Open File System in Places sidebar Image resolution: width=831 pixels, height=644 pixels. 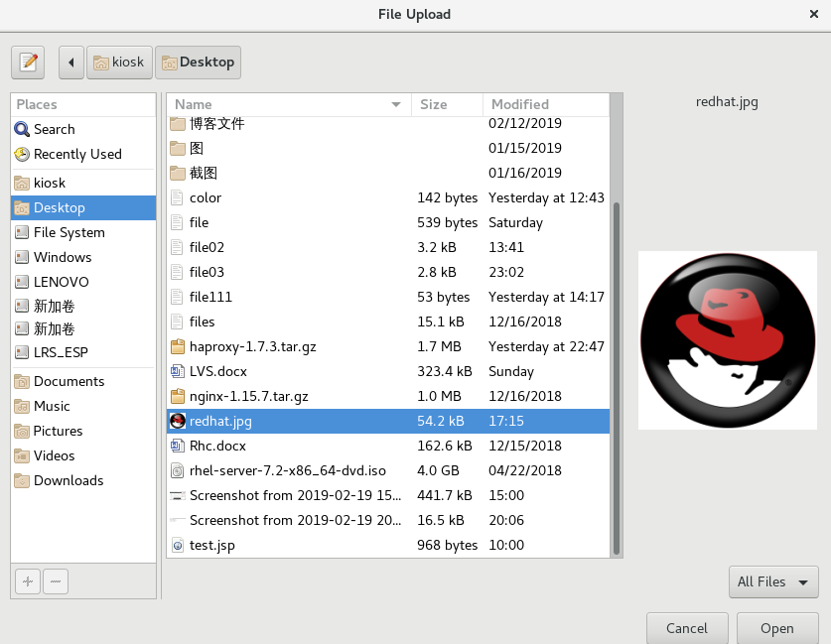point(83,232)
